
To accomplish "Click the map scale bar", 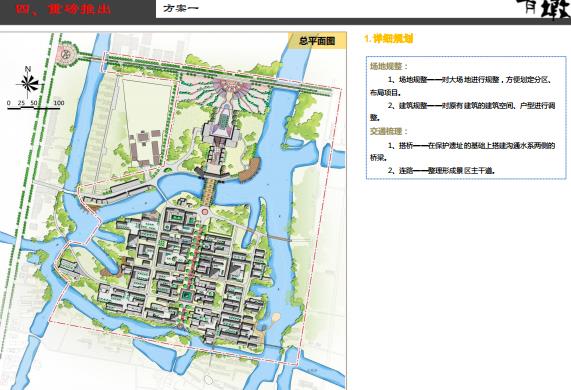I will click(x=35, y=105).
